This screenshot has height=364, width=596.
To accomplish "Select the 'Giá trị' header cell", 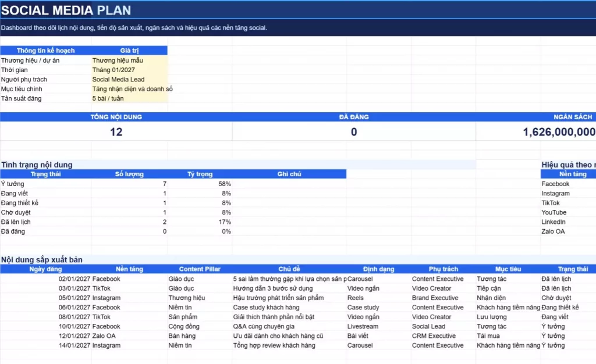I will [x=129, y=51].
